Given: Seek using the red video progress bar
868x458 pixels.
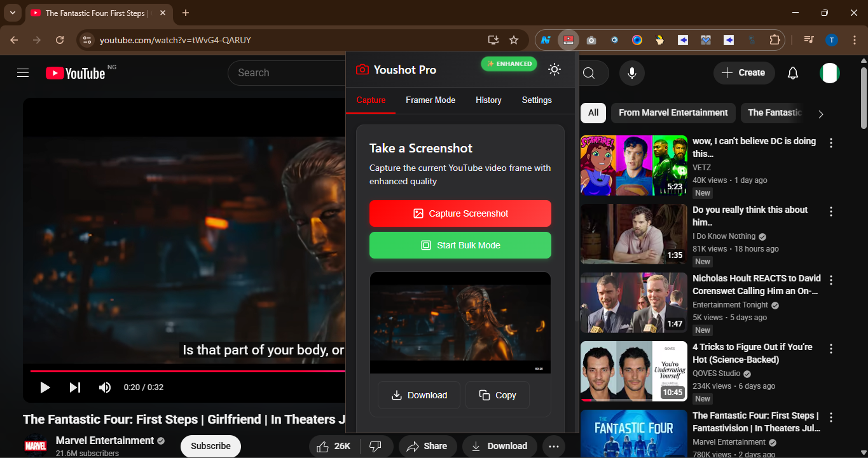Looking at the screenshot, I should 188,371.
